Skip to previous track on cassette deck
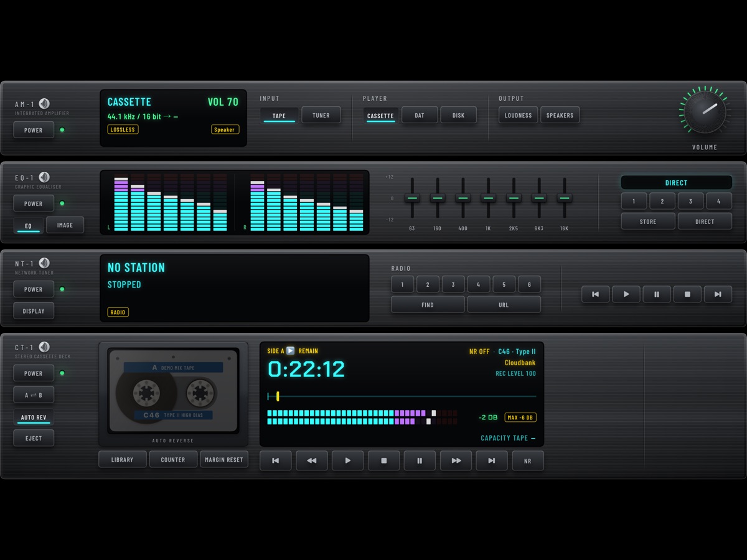The width and height of the screenshot is (747, 560). [x=276, y=460]
